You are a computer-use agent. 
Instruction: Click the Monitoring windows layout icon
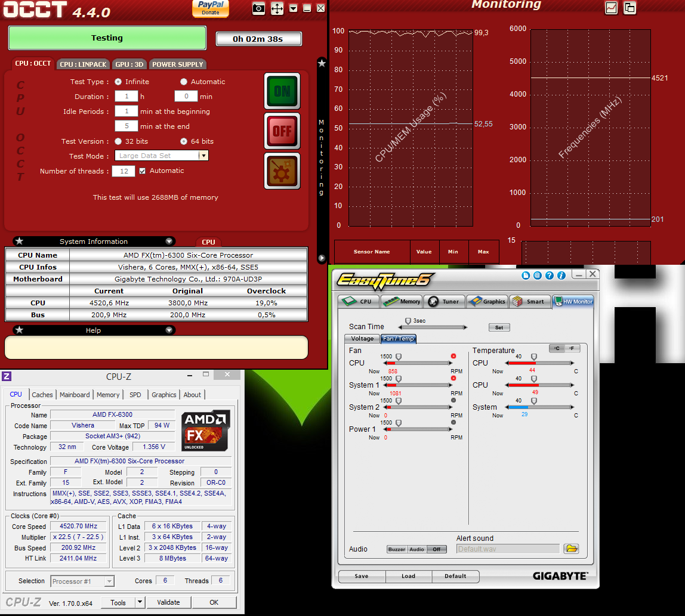[630, 8]
